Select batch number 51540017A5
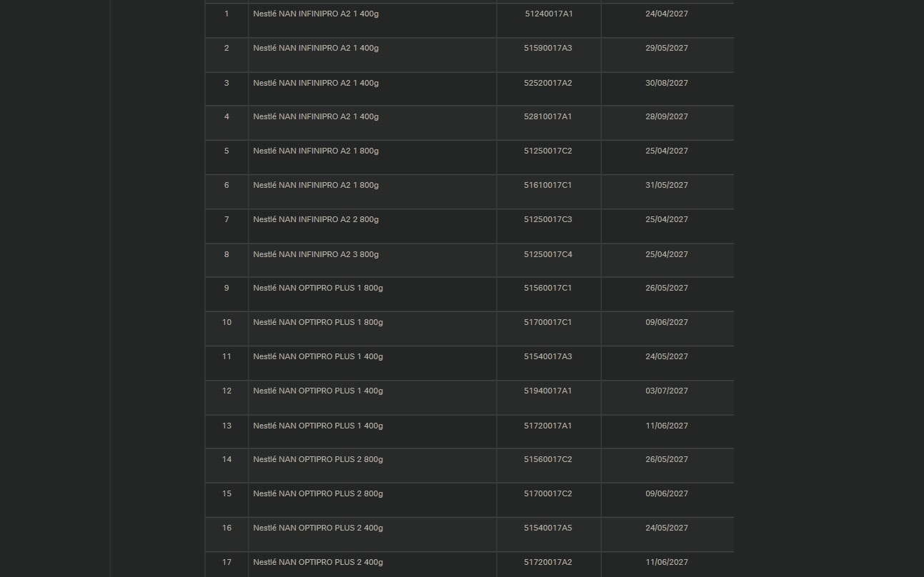 [x=547, y=528]
